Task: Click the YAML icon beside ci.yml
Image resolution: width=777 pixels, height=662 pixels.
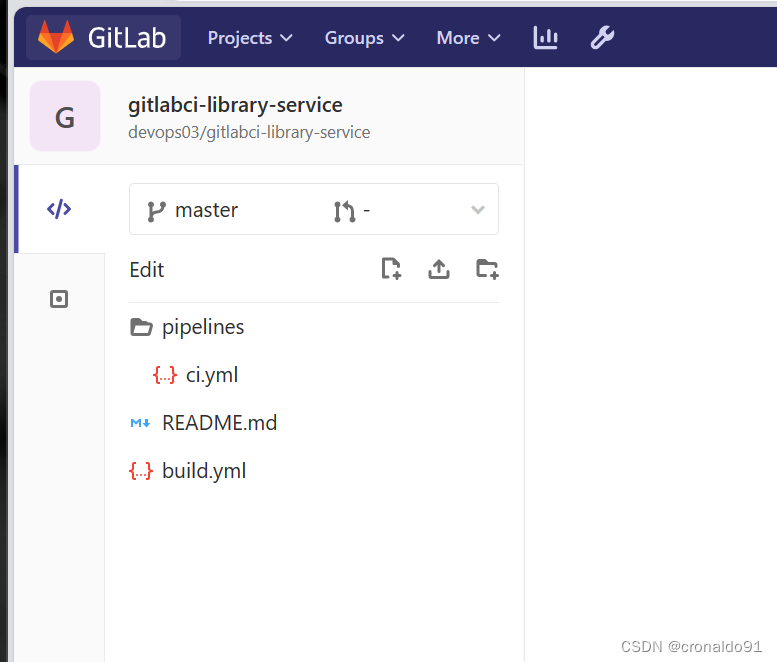Action: 165,375
